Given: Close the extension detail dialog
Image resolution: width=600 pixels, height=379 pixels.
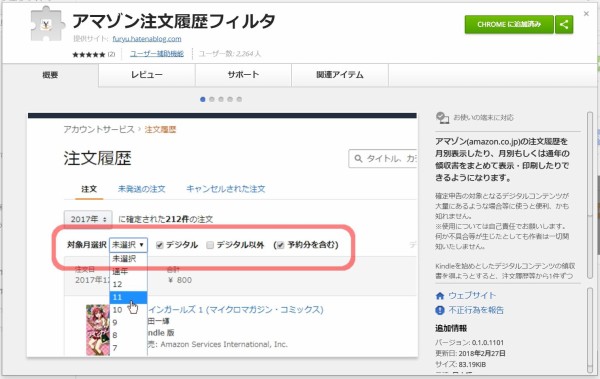Looking at the screenshot, I should point(586,14).
